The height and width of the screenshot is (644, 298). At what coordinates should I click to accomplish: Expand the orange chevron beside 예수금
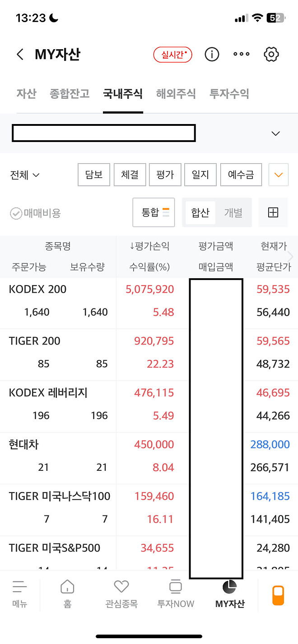[x=278, y=175]
